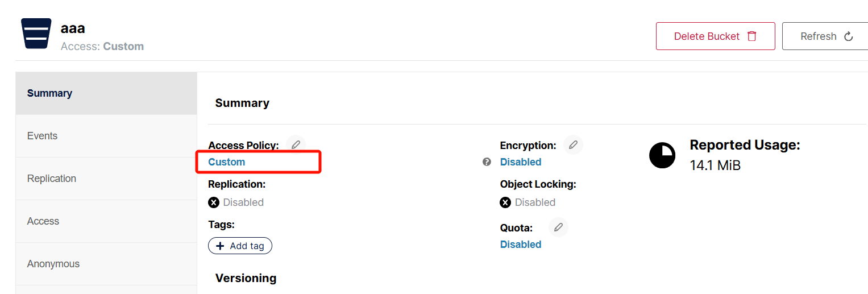The height and width of the screenshot is (294, 868).
Task: Open the Custom access policy link
Action: (x=227, y=162)
